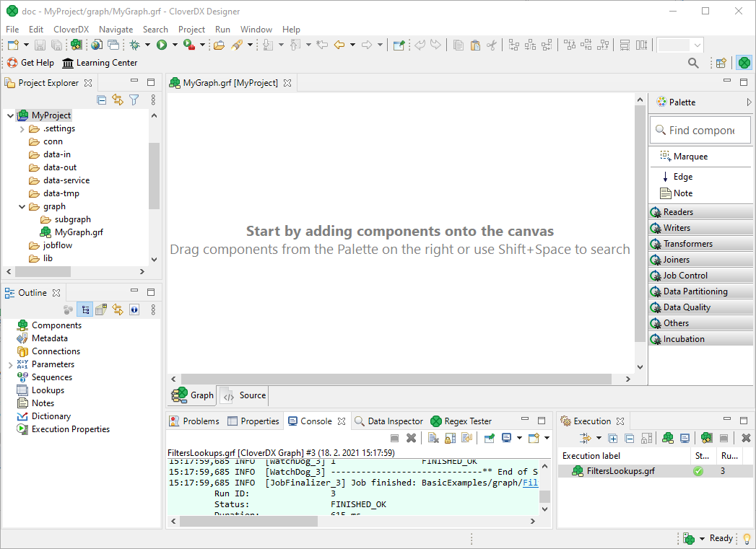Viewport: 756px width, 549px height.
Task: Click the Find component search field
Action: pos(700,130)
